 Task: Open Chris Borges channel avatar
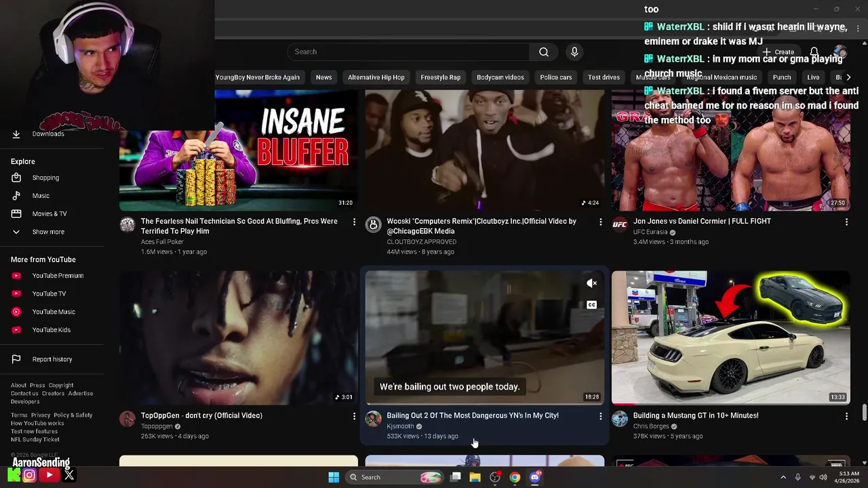click(x=620, y=419)
